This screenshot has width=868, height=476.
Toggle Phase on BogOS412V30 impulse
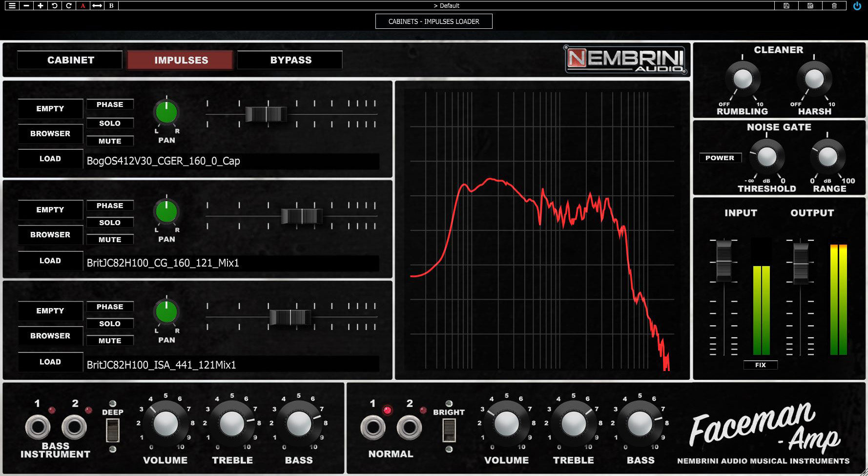coord(110,104)
